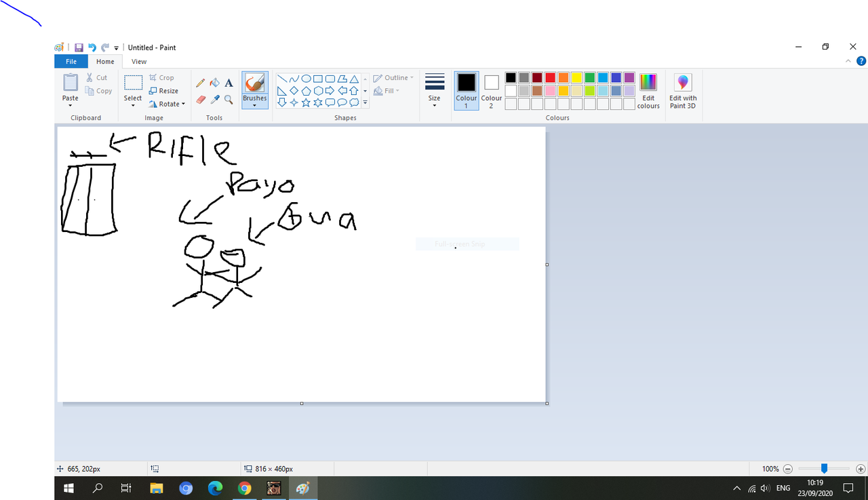Collapse the ribbon with the chevron
This screenshot has width=868, height=500.
click(848, 61)
